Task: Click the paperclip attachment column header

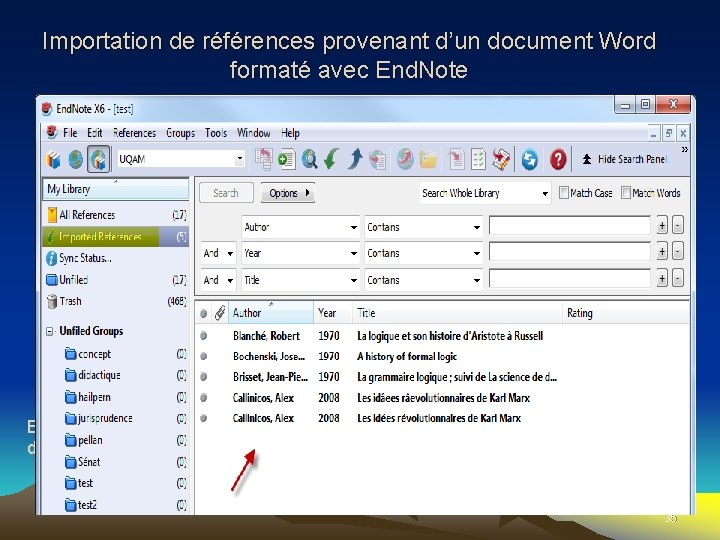Action: pos(220,313)
